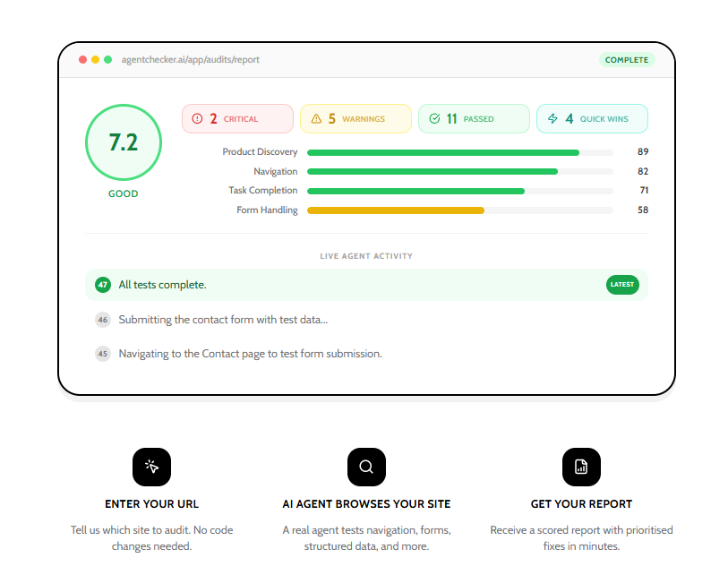Viewport: 728px width, 575px height.
Task: Click the 7.2 score circle
Action: coord(124,142)
